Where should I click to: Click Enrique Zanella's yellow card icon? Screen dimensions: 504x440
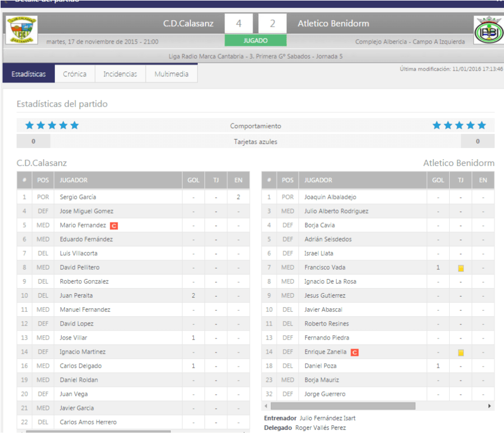(460, 353)
